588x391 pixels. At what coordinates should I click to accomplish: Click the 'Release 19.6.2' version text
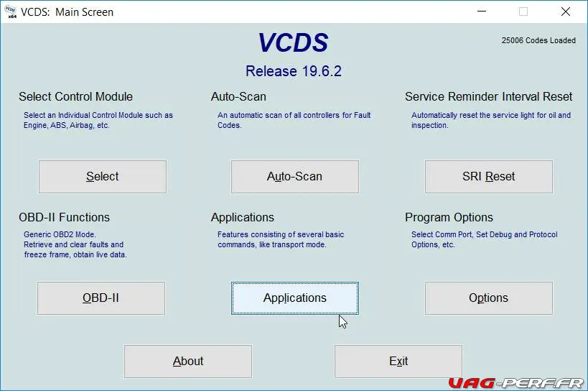point(294,71)
